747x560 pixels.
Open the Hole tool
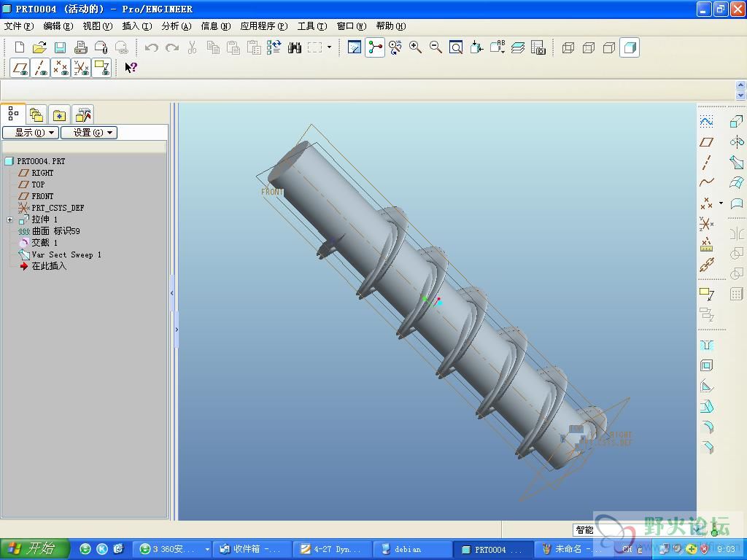pos(706,345)
